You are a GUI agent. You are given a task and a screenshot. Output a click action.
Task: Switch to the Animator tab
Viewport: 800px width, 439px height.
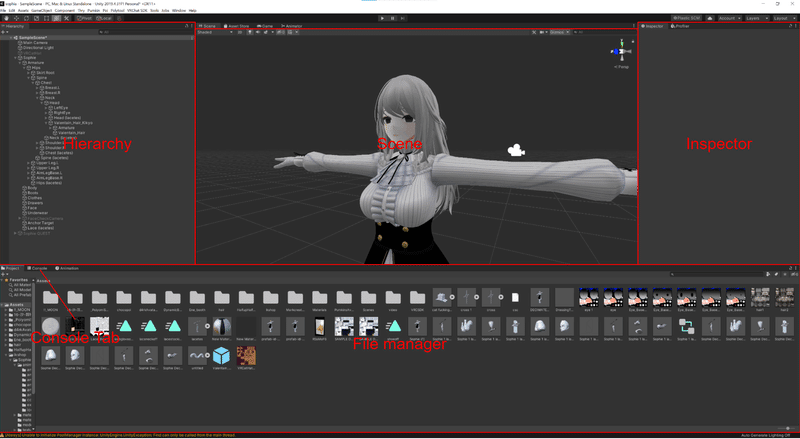tap(292, 26)
